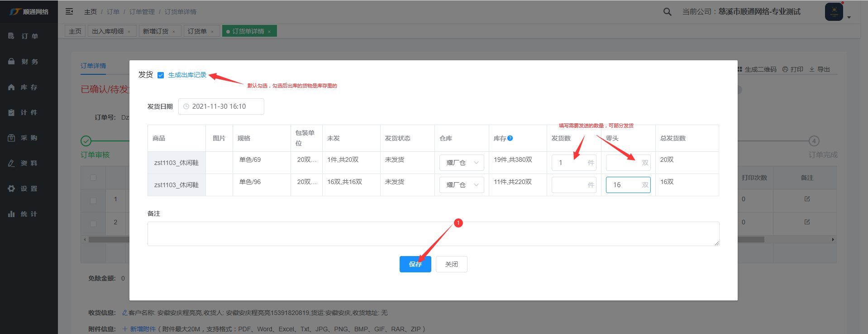Screen dimensions: 868x334
Task: Click the blue 保存 button
Action: (415, 264)
